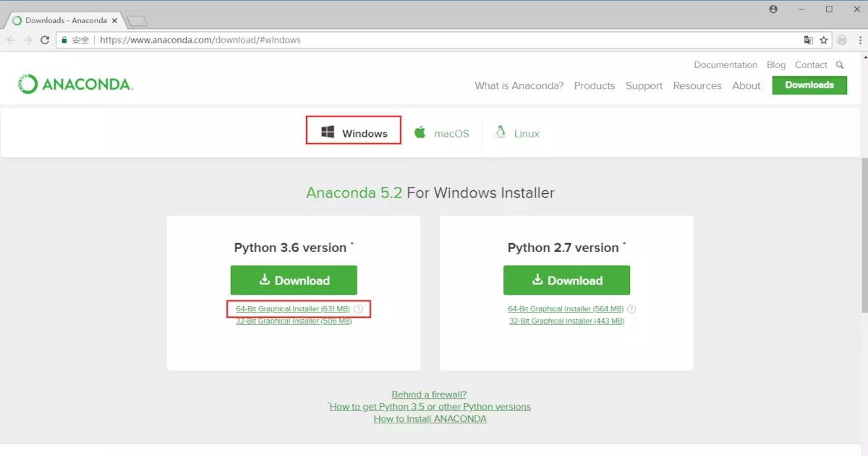This screenshot has height=456, width=868.
Task: Open the Resources menu
Action: point(697,85)
